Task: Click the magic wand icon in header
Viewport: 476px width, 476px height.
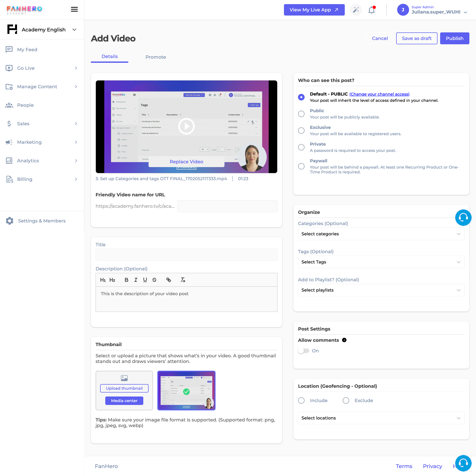Action: 356,10
